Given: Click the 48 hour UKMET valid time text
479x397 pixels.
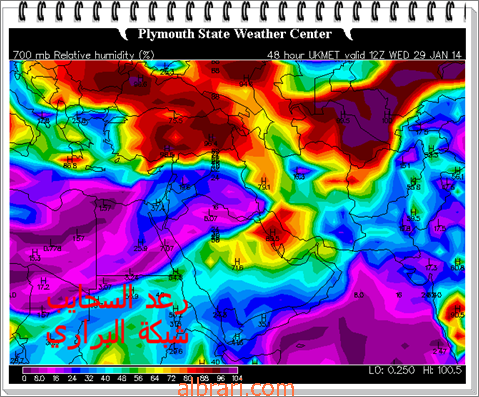Looking at the screenshot, I should (x=364, y=55).
